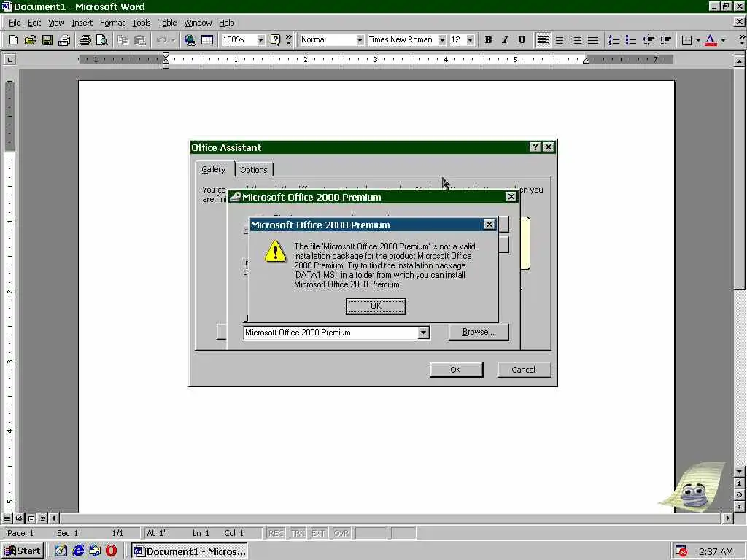Select the Gallery tab in Office Assistant
This screenshot has width=747, height=560.
214,169
